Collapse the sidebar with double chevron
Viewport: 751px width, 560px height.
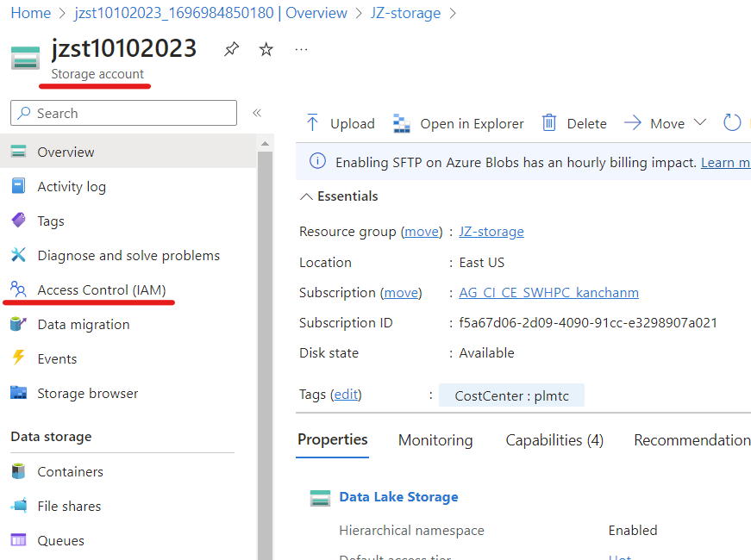(257, 113)
